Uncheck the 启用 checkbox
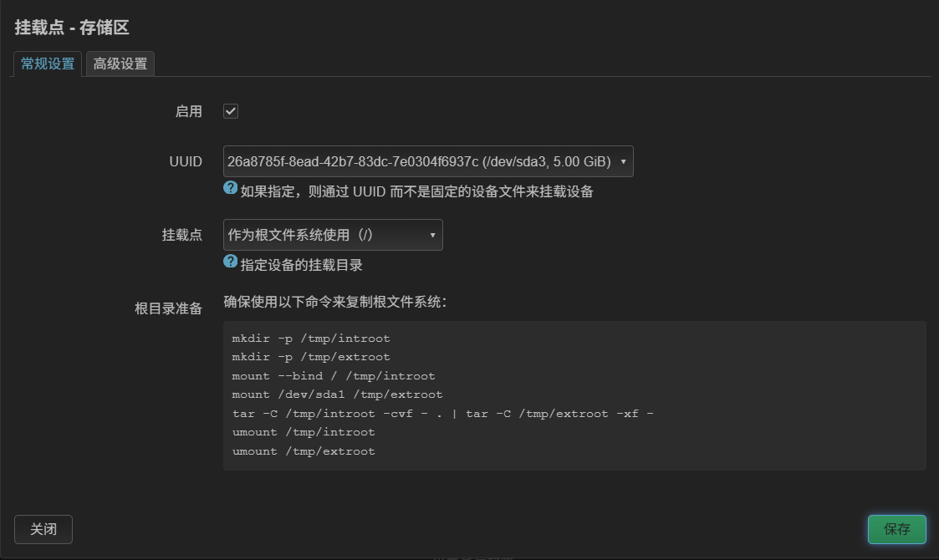 click(x=231, y=111)
